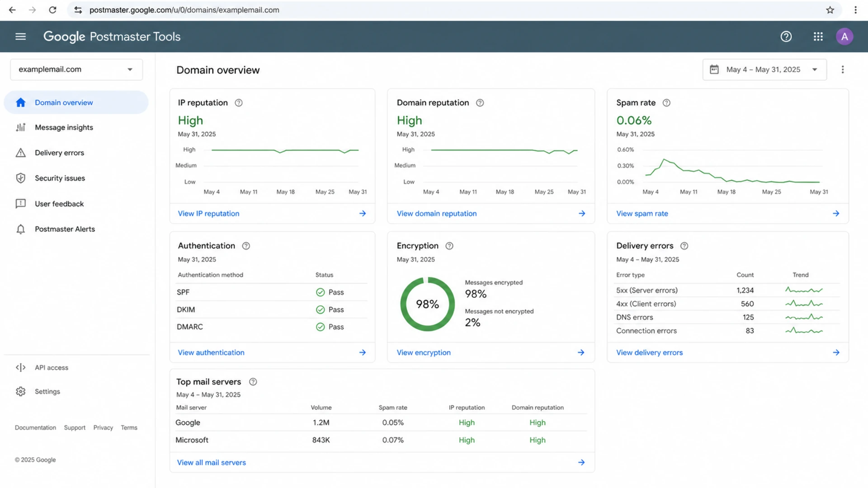Open the Documentation footer link
This screenshot has height=488, width=868.
[35, 427]
